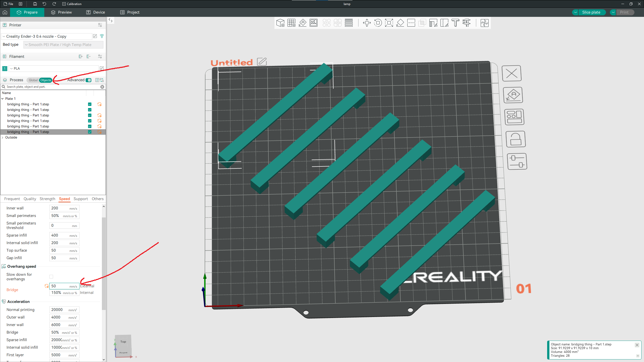644x362 pixels.
Task: Edit the Untitled plate name pencil icon
Action: [262, 62]
